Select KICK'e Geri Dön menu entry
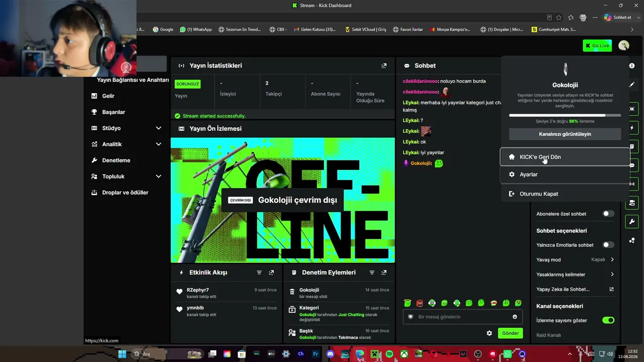The height and width of the screenshot is (362, 644). [x=565, y=157]
